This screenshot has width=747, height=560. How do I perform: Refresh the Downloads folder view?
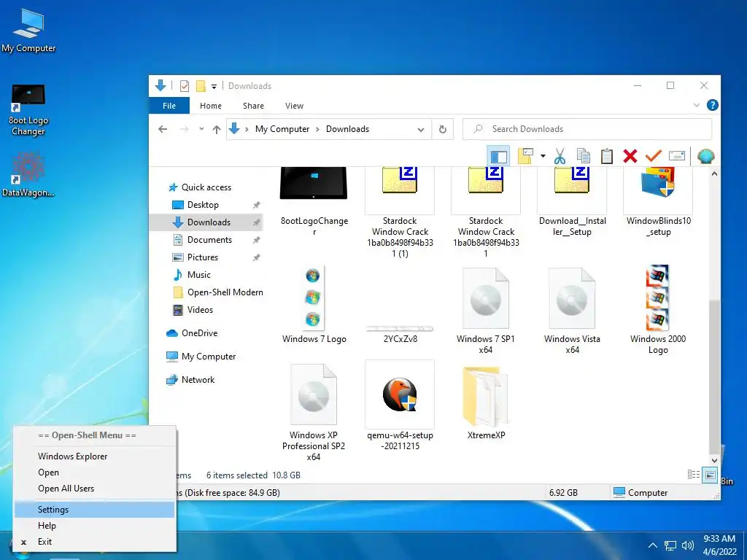pyautogui.click(x=443, y=130)
